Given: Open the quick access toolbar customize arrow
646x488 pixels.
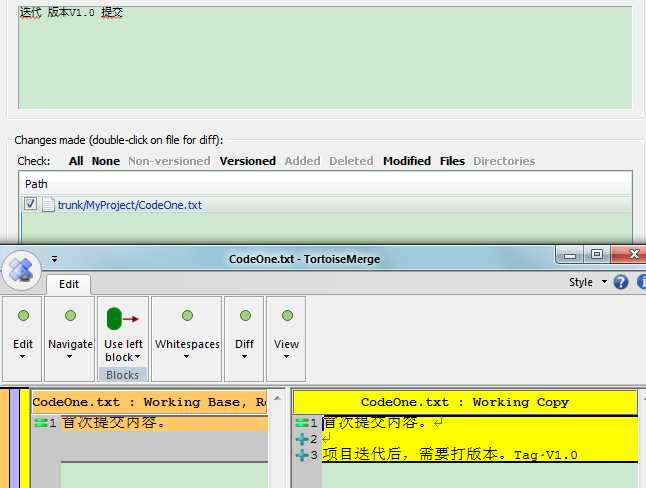Looking at the screenshot, I should click(x=54, y=259).
